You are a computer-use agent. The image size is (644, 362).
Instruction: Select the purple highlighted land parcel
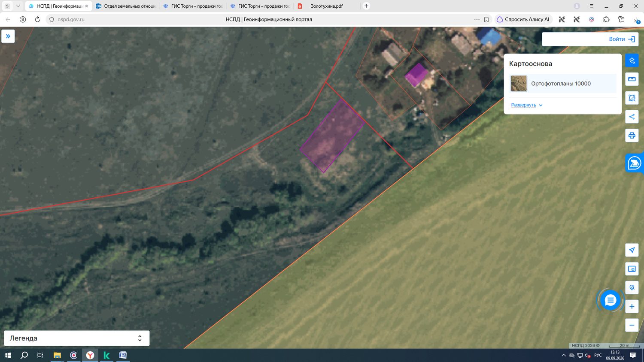(x=332, y=136)
